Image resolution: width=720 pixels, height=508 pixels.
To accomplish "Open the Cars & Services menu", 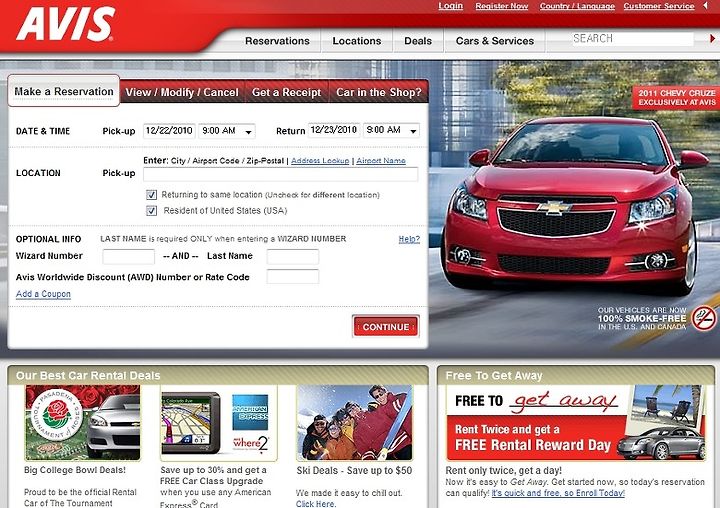I will pyautogui.click(x=495, y=41).
